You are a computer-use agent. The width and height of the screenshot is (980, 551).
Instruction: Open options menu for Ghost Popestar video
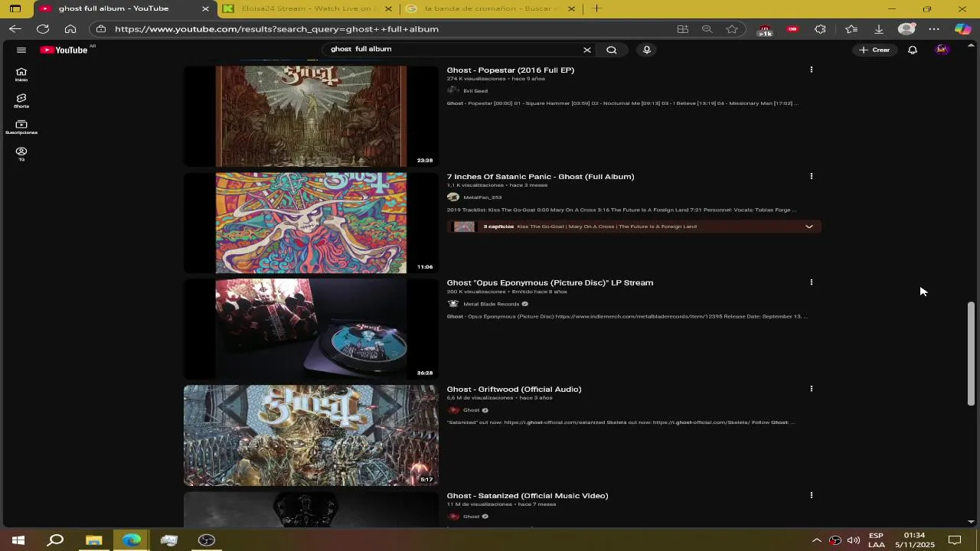point(812,70)
